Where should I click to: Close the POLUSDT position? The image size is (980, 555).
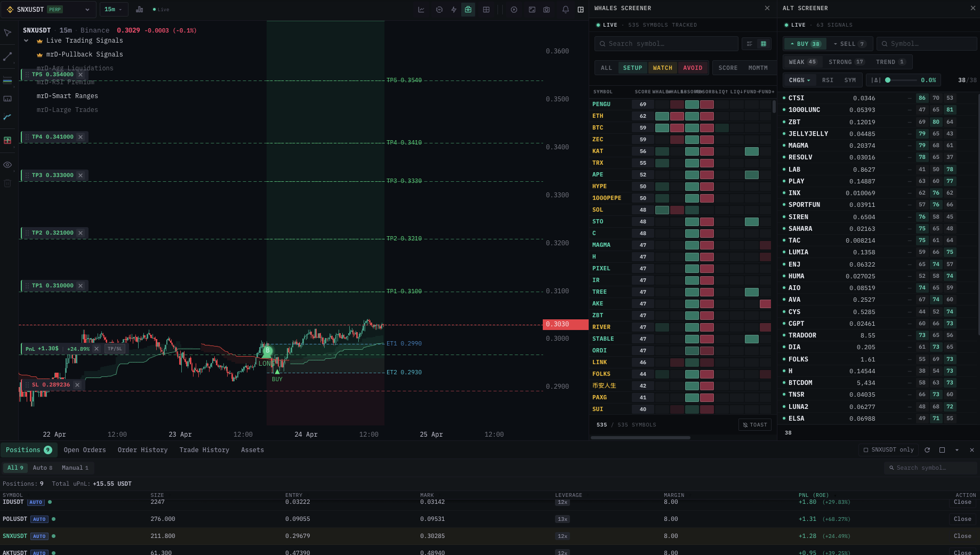(962, 519)
